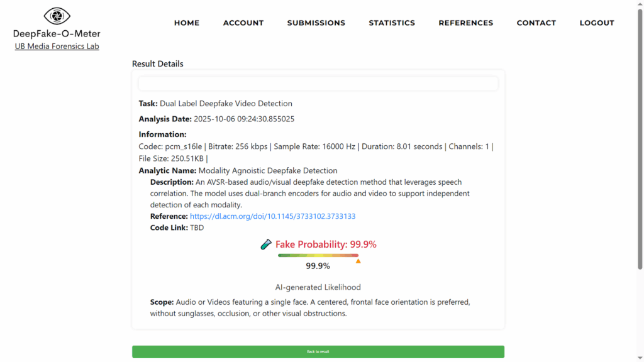Go to the ACCOUNT page
Image resolution: width=644 pixels, height=362 pixels.
click(243, 23)
